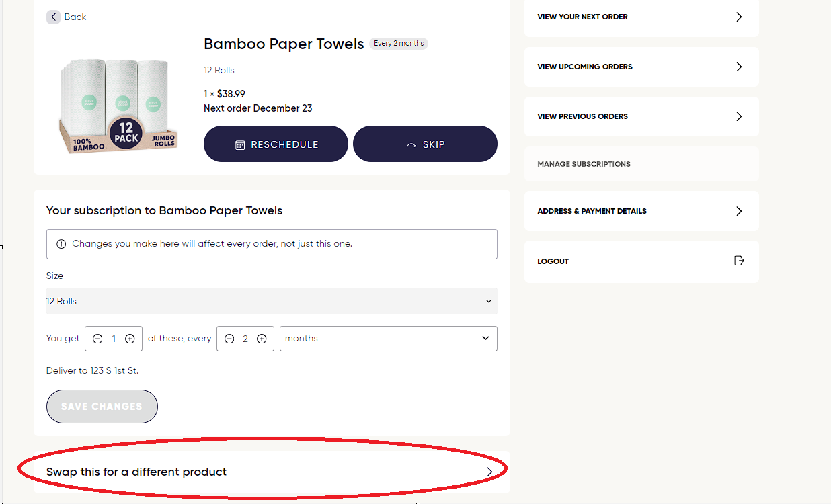Skip the next Bamboo Paper Towels order
Viewport: 831px width, 504px height.
point(425,144)
